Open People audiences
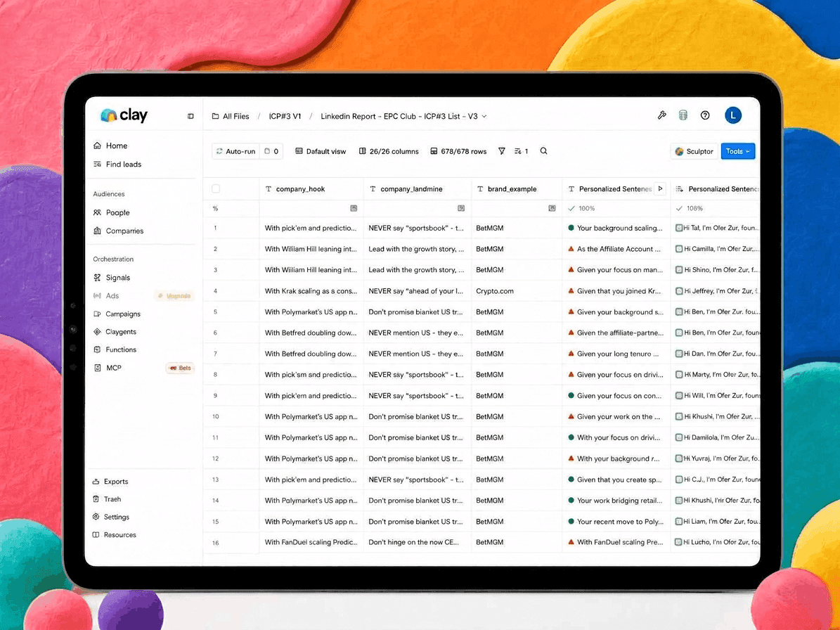The height and width of the screenshot is (630, 840). 112,212
